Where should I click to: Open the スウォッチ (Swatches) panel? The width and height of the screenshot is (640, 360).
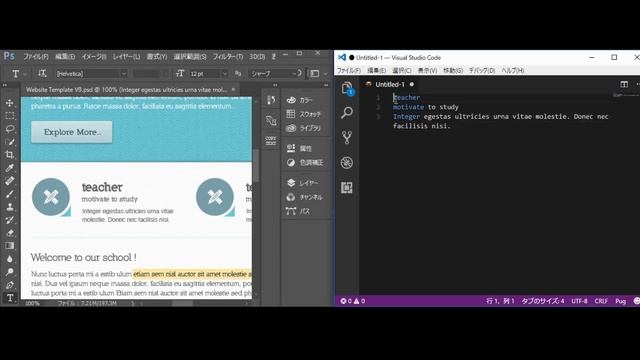(x=305, y=114)
